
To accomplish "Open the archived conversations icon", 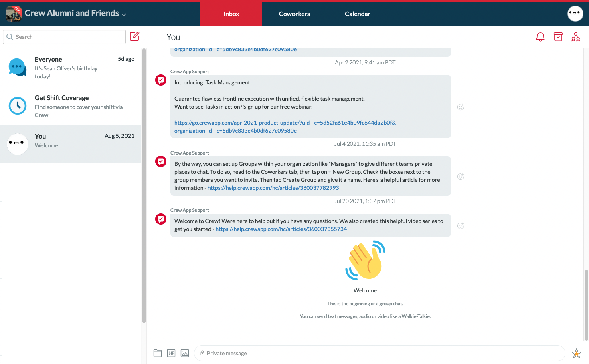I will 558,36.
